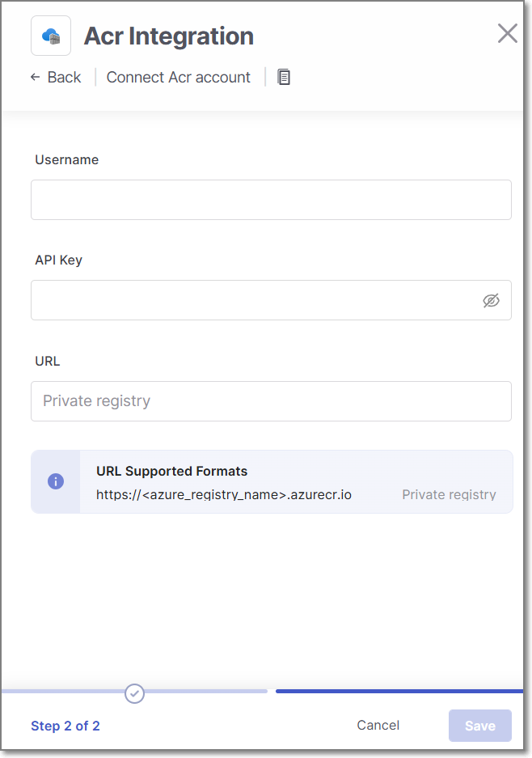Focus the Username input field
Viewport: 532px width, 758px height.
click(271, 200)
